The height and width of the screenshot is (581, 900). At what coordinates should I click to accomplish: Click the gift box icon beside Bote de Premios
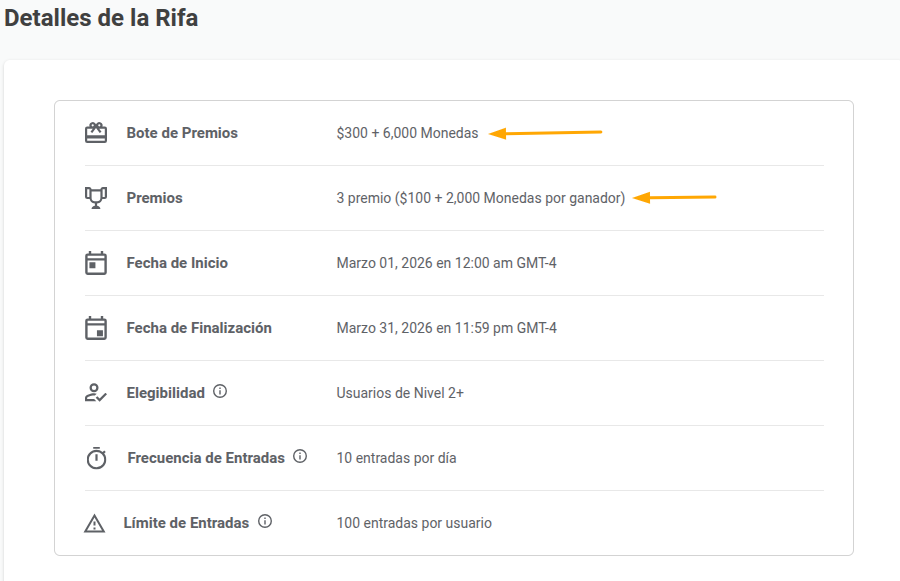click(x=96, y=133)
